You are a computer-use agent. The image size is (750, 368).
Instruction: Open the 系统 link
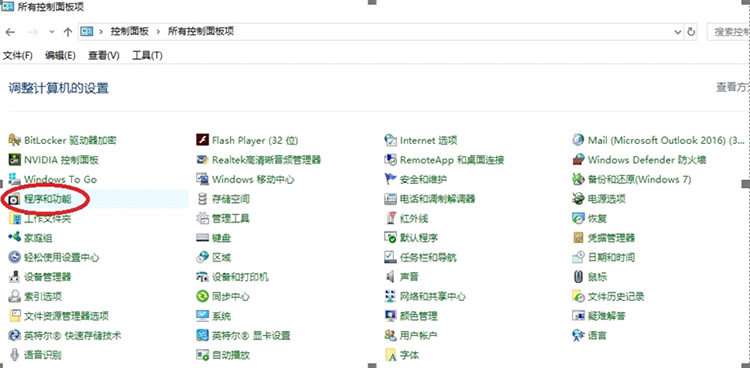221,316
